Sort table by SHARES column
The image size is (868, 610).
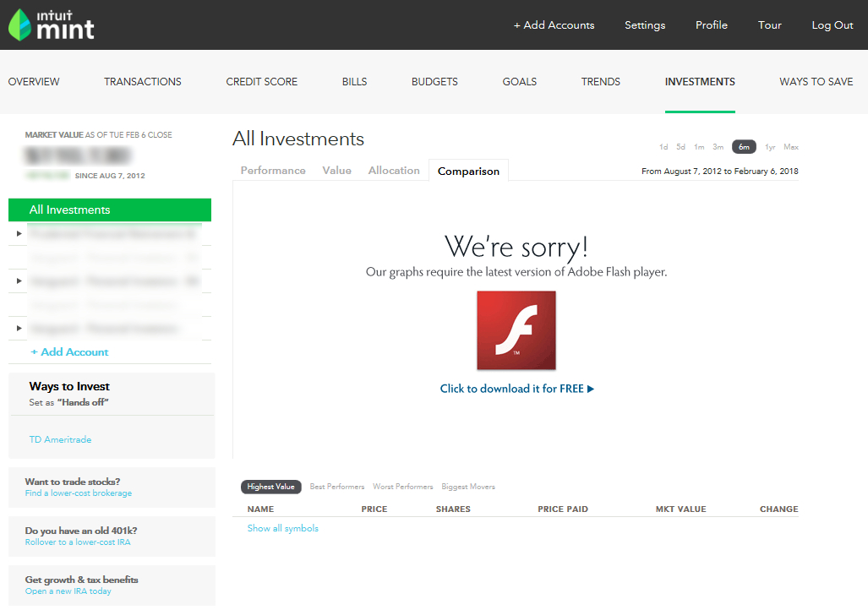tap(453, 509)
